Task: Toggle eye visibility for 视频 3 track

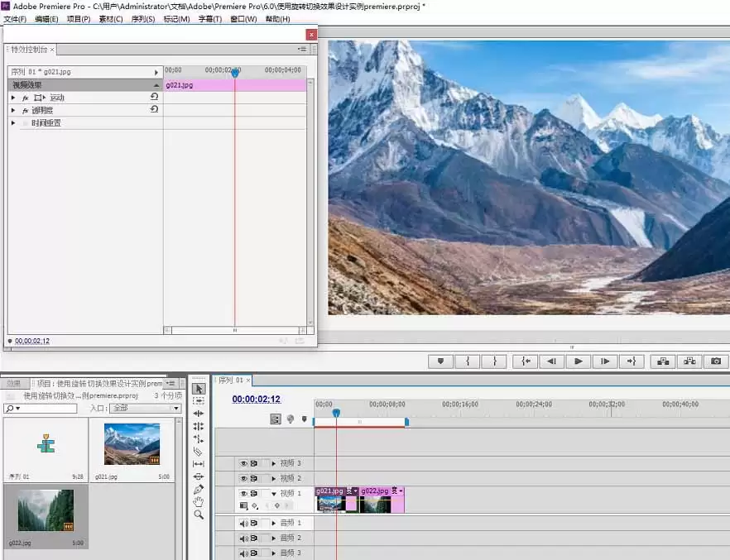Action: point(243,463)
